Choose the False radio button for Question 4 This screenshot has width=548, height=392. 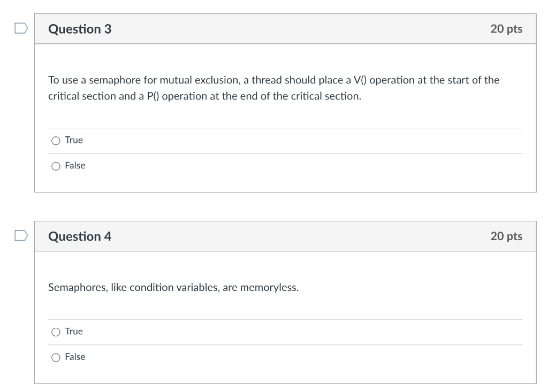tap(56, 358)
